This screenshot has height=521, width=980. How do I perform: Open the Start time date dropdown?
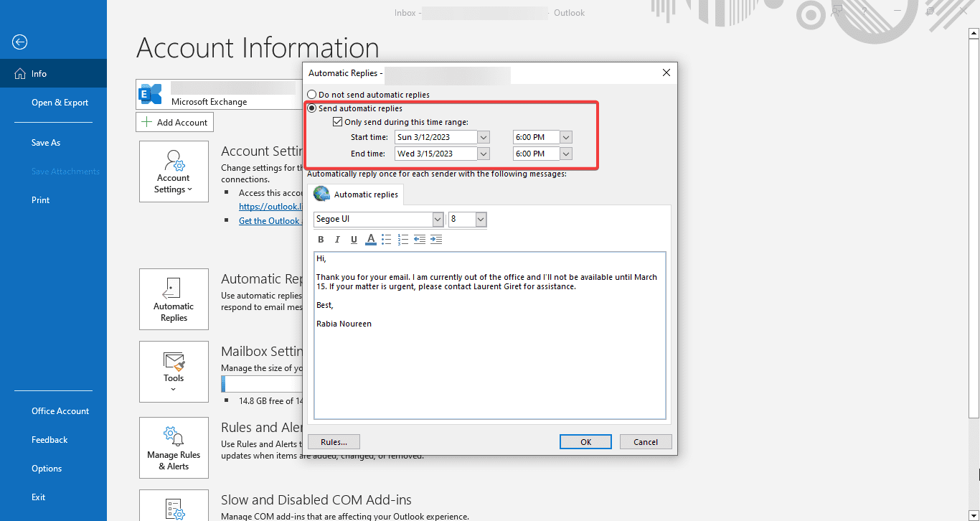coord(483,136)
